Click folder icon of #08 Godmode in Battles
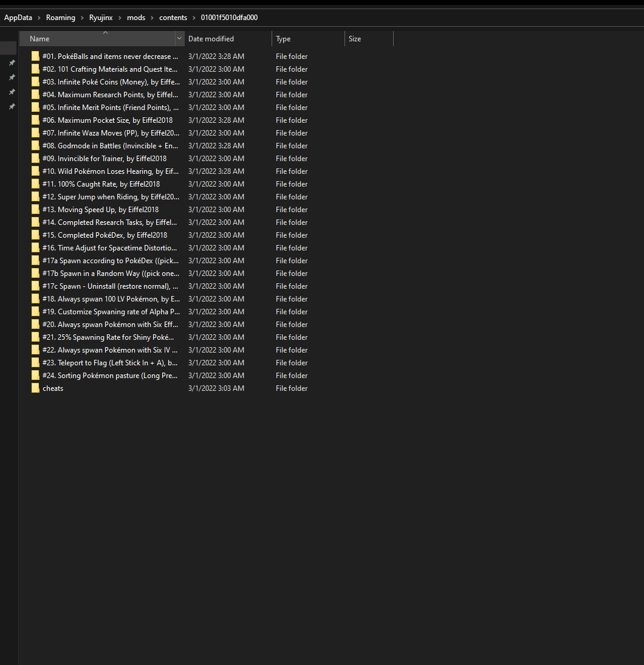The image size is (644, 665). [x=35, y=145]
